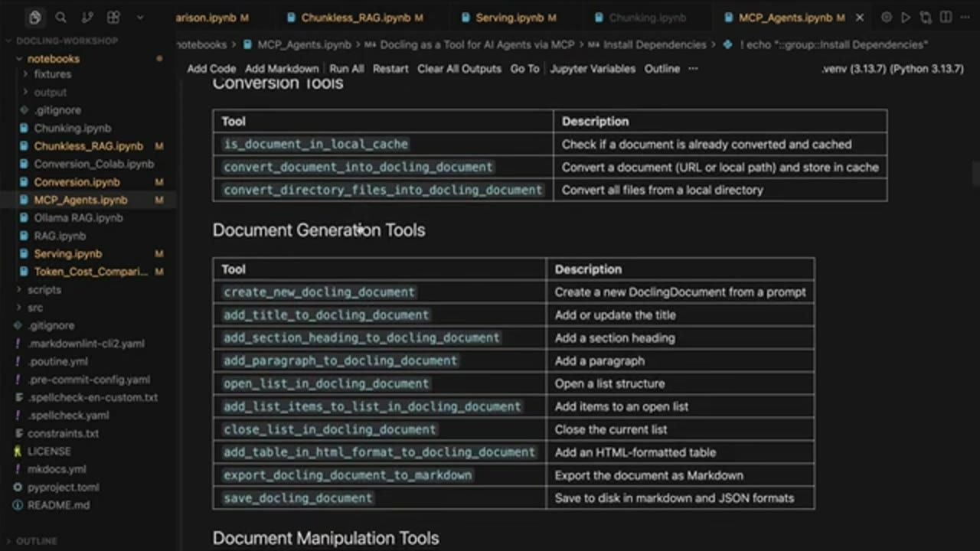Select the .venv Python 3.13.7 kernel picker

click(893, 68)
